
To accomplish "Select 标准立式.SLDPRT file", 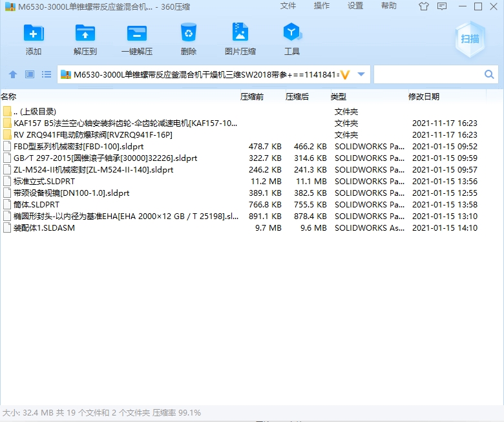I will tap(44, 181).
